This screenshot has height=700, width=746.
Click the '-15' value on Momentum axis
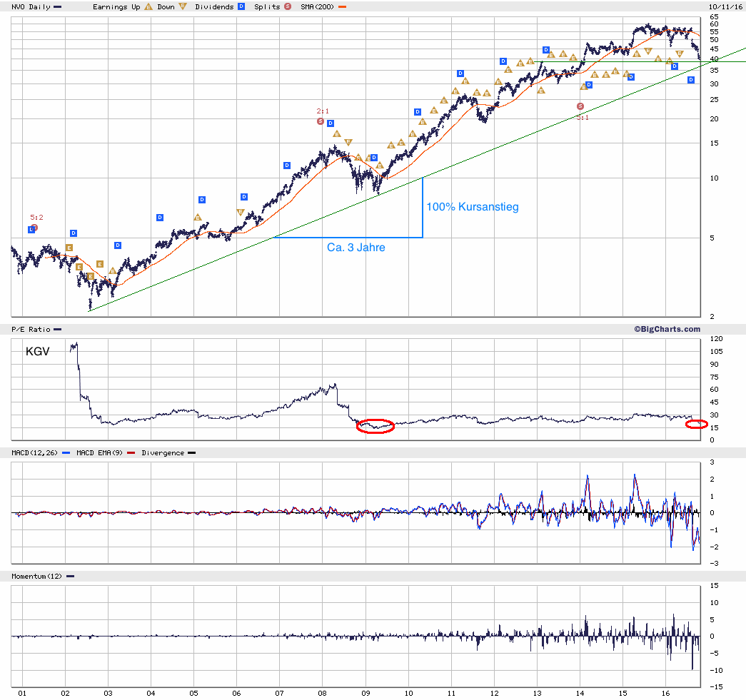click(716, 686)
